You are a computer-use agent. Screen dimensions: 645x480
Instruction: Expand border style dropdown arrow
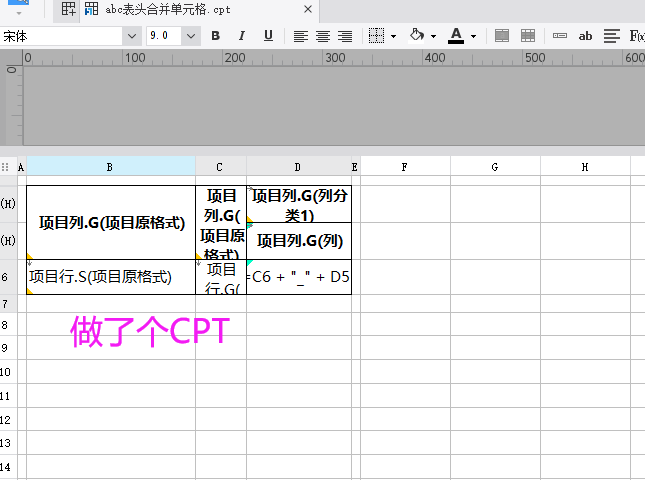[394, 36]
